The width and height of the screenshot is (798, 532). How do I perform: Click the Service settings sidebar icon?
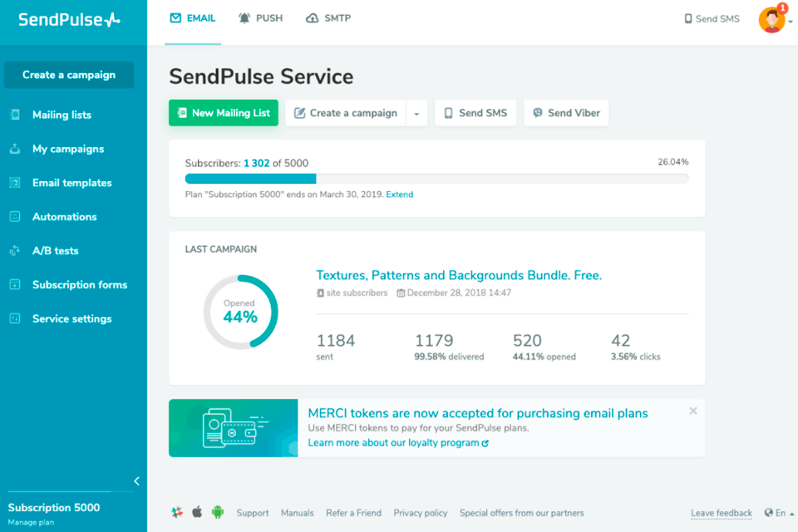[15, 318]
